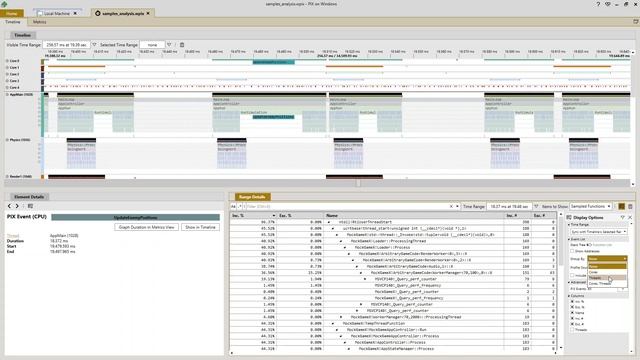This screenshot has width=640, height=360.
Task: Expand the Render1 thread lane
Action: (7, 177)
